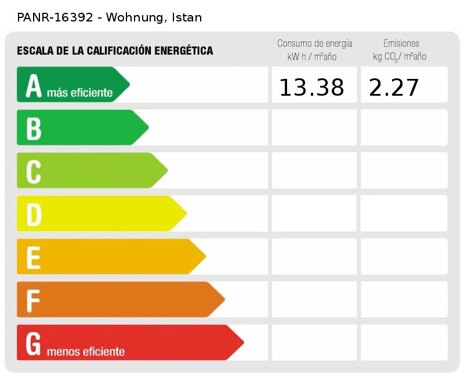Select the green B rating arrow
464x377 pixels.
point(83,127)
